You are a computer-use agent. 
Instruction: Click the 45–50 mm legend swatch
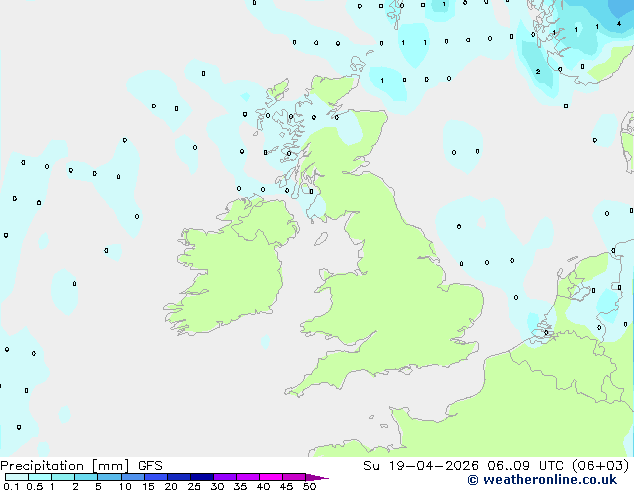(294, 477)
